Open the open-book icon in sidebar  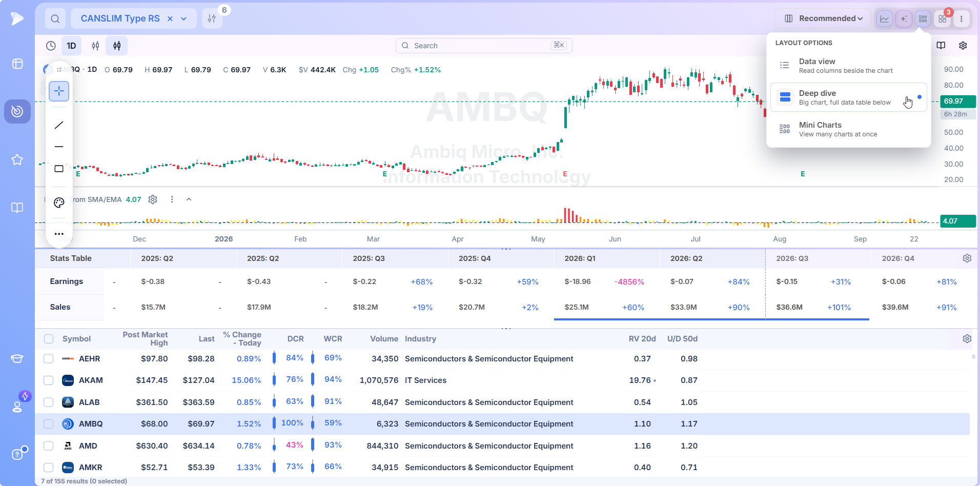coord(17,208)
